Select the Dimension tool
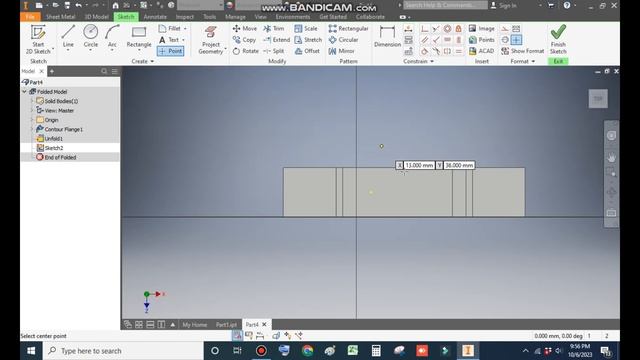The width and height of the screenshot is (640, 360). click(387, 36)
